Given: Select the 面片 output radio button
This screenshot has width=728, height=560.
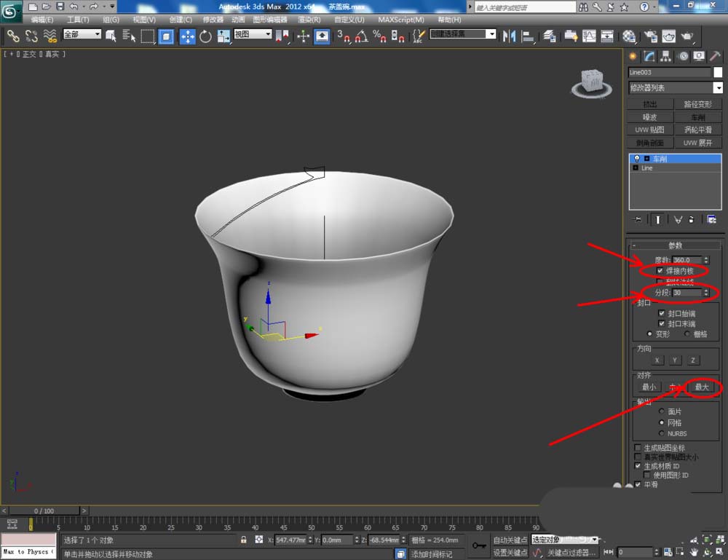Looking at the screenshot, I should point(662,411).
